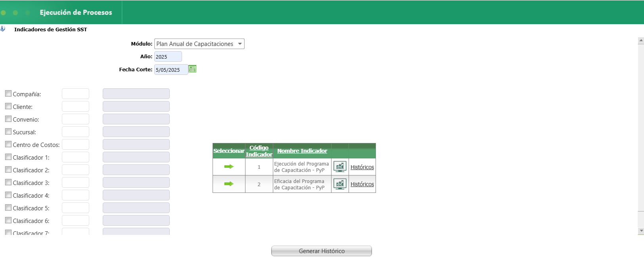
Task: Click the Cliente code input box
Action: [75, 106]
